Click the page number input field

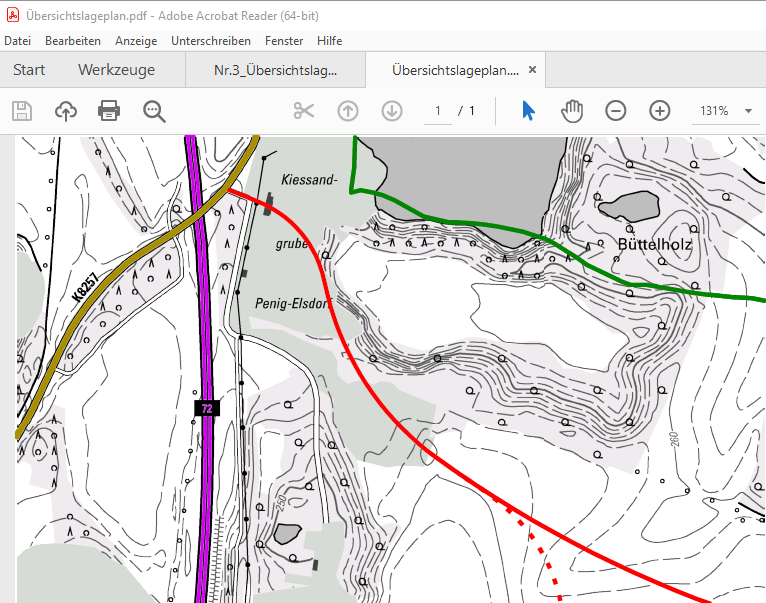[x=438, y=111]
